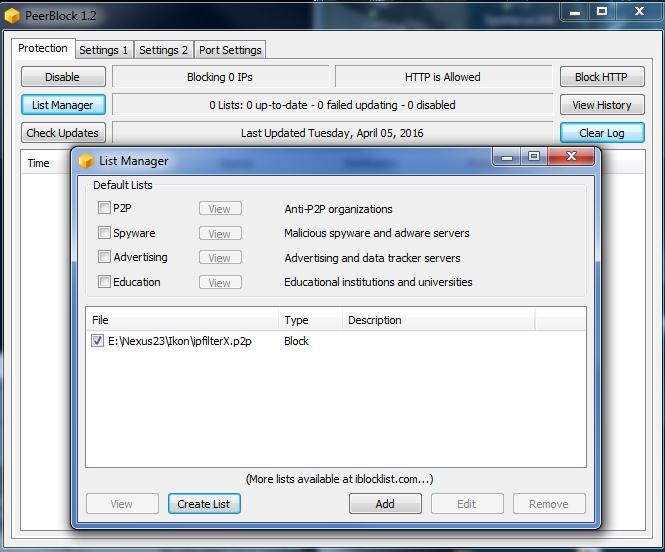Click the Create List button

tap(204, 504)
